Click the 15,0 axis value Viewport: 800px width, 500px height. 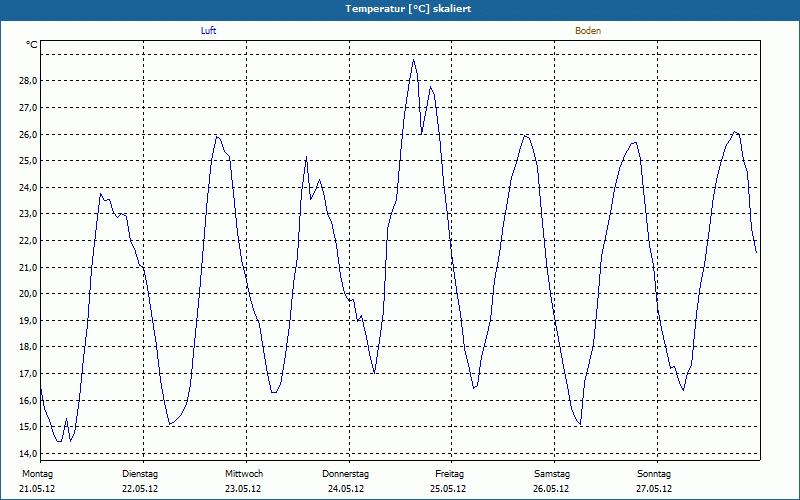[x=29, y=427]
